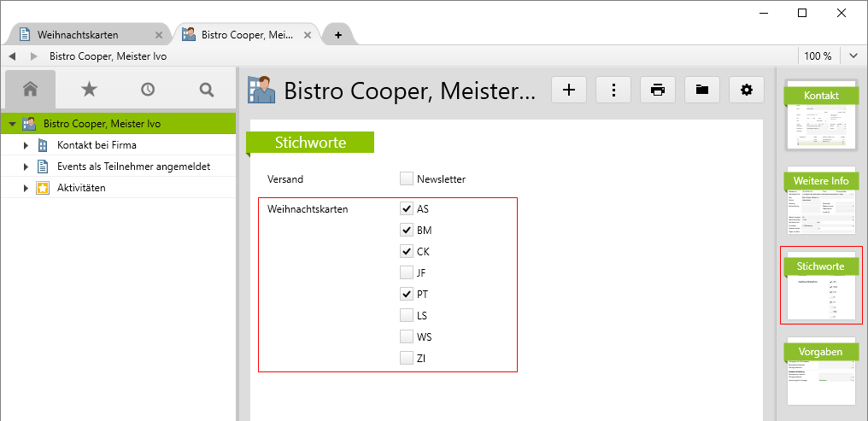
Task: Uncheck the AS Weihnachtskarten checkbox
Action: [x=407, y=208]
